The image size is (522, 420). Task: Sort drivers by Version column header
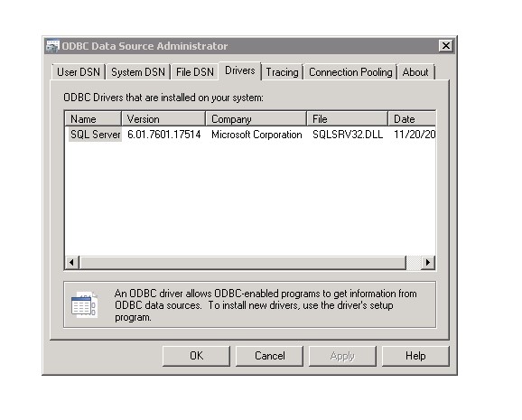coord(163,119)
